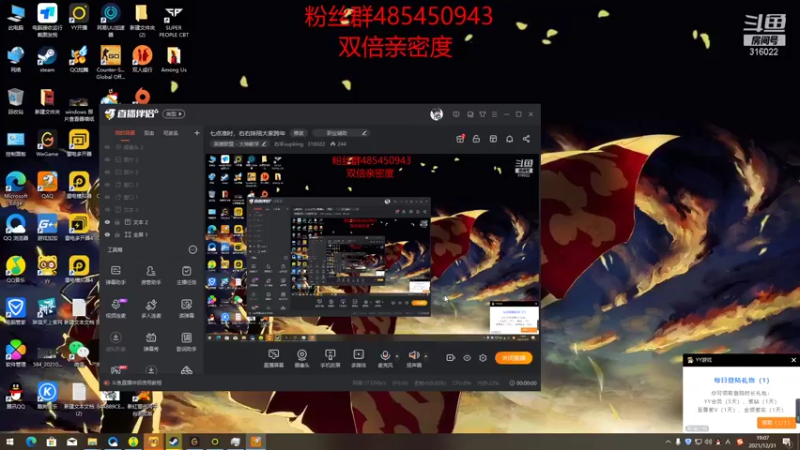Add a new scene with the plus

(196, 133)
